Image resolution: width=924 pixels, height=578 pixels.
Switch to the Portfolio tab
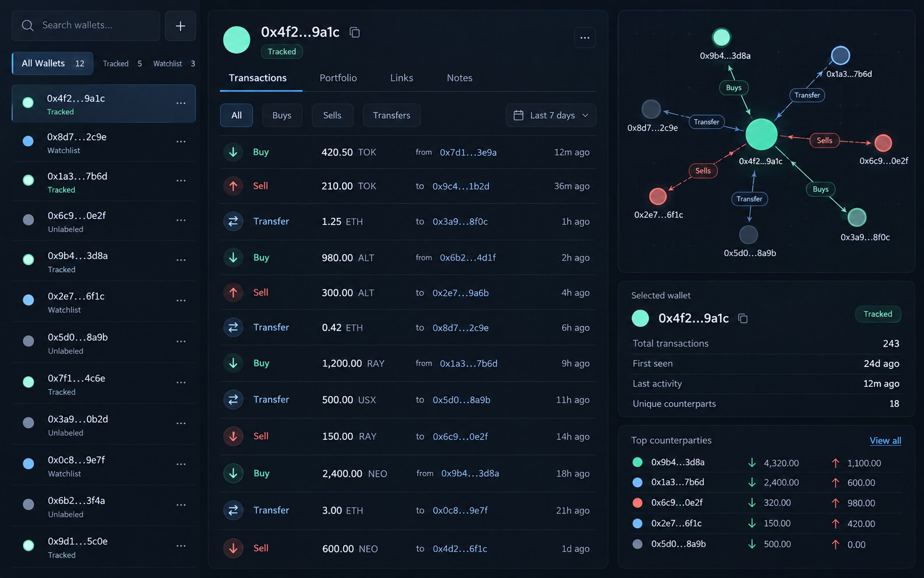(x=338, y=78)
